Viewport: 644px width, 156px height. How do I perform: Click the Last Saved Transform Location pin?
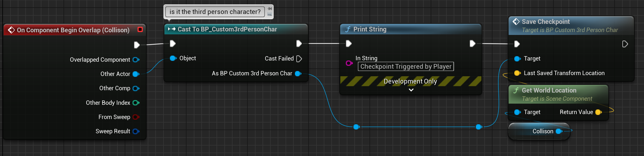(x=518, y=73)
